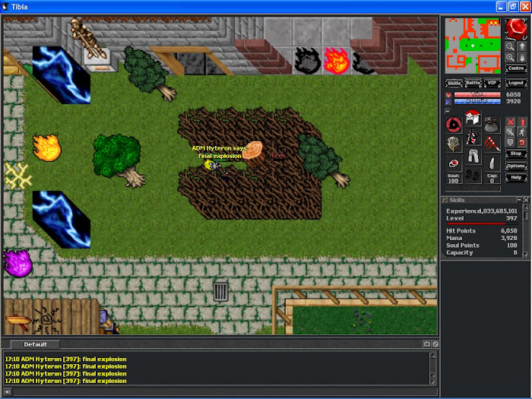
Task: Click the Centre minimap button
Action: tap(516, 68)
